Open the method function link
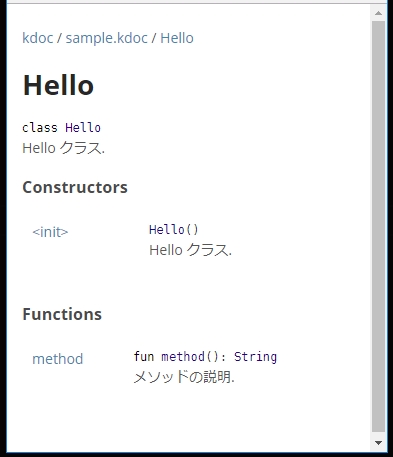The height and width of the screenshot is (457, 393). pyautogui.click(x=58, y=359)
